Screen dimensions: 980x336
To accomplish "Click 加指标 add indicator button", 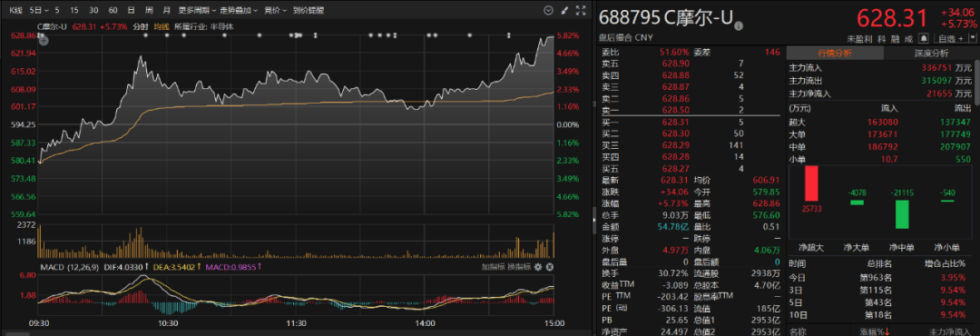I will pyautogui.click(x=492, y=267).
